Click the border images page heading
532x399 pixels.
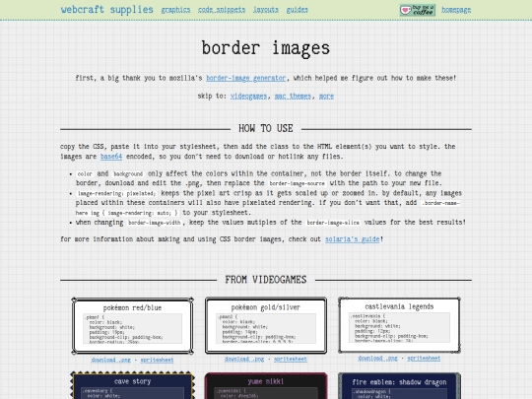click(266, 48)
